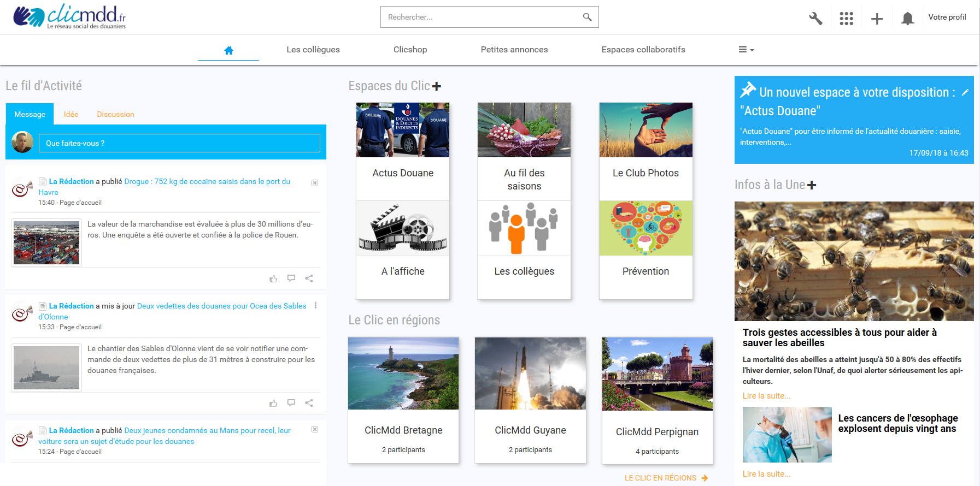Expand the hamburger navigation dropdown
The height and width of the screenshot is (486, 980).
746,50
